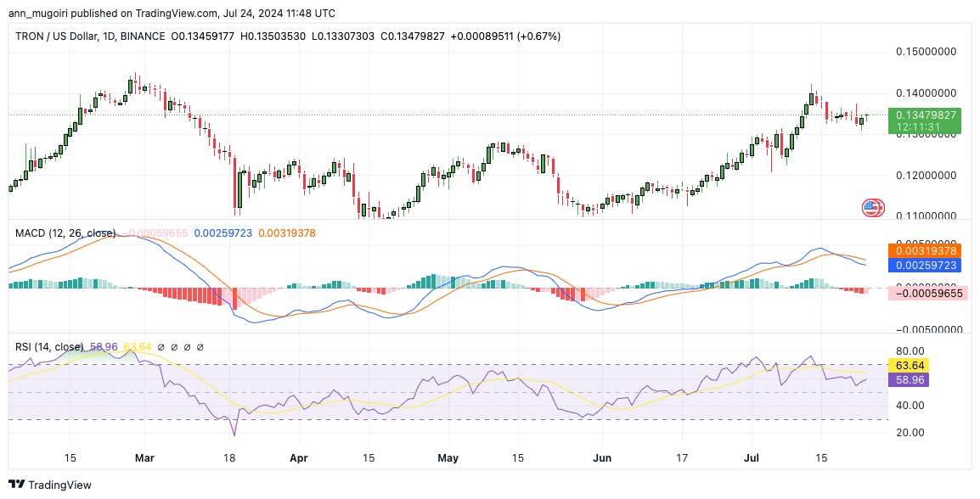Select the TRON / US Dollar chart title

coord(56,36)
